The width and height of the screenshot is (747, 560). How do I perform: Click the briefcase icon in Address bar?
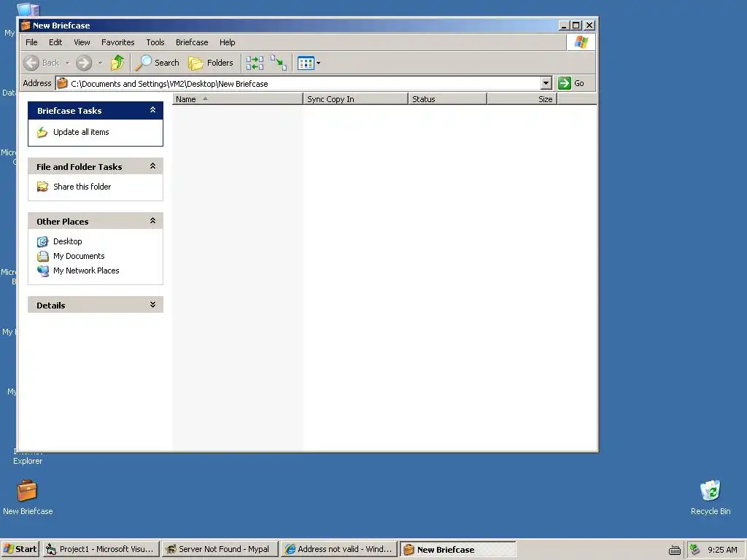[x=62, y=83]
